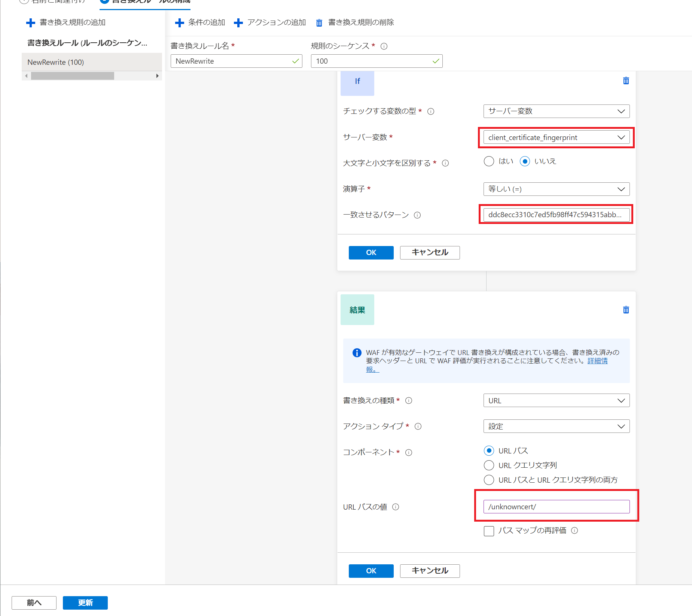Viewport: 692px width, 616px height.
Task: Click the blue info icon in the WAF notice
Action: pyautogui.click(x=357, y=353)
